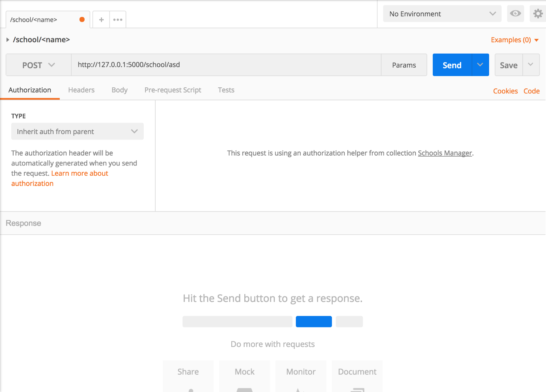The width and height of the screenshot is (546, 392).
Task: Click the environment quick look eye icon
Action: point(515,14)
